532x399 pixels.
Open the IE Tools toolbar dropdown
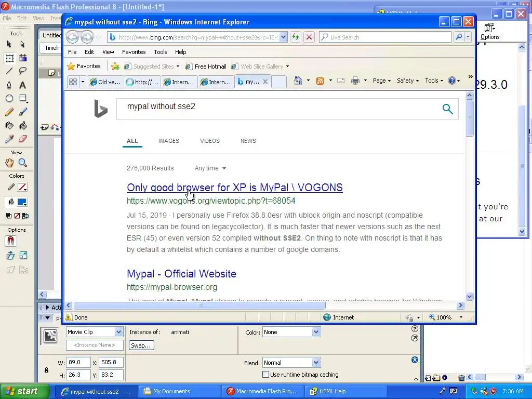434,81
